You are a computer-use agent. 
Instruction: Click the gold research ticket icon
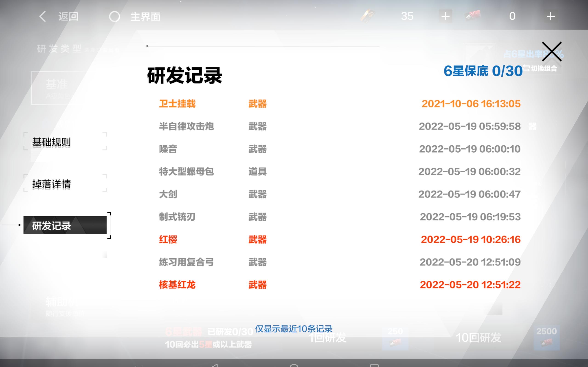click(368, 16)
